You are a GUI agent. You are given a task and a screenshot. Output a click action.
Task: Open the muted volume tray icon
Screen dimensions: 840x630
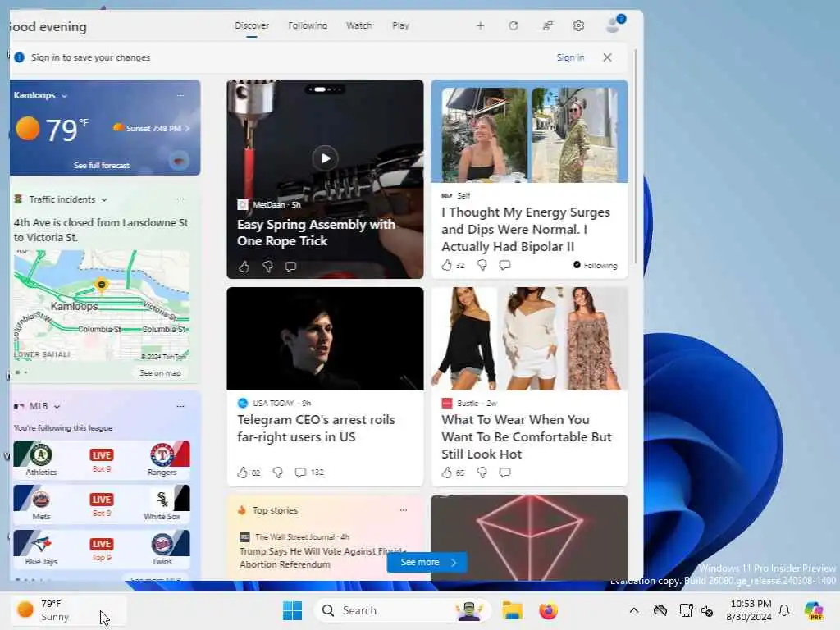pos(707,610)
